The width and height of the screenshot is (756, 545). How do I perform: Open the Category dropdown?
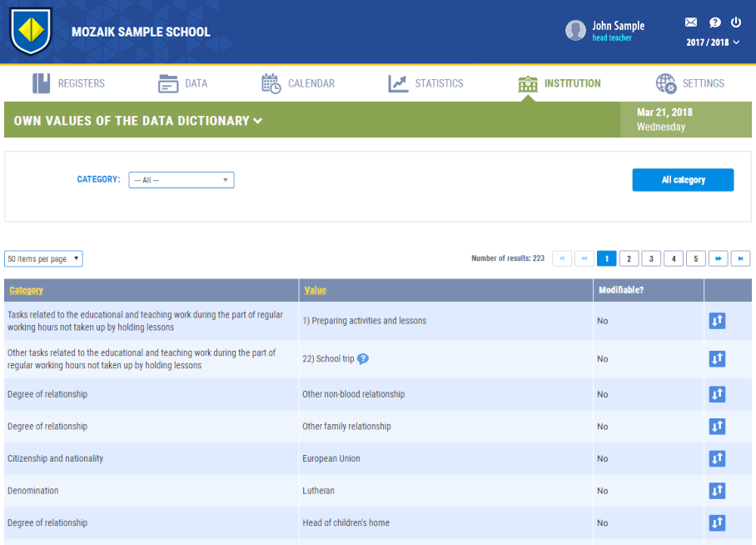[181, 180]
